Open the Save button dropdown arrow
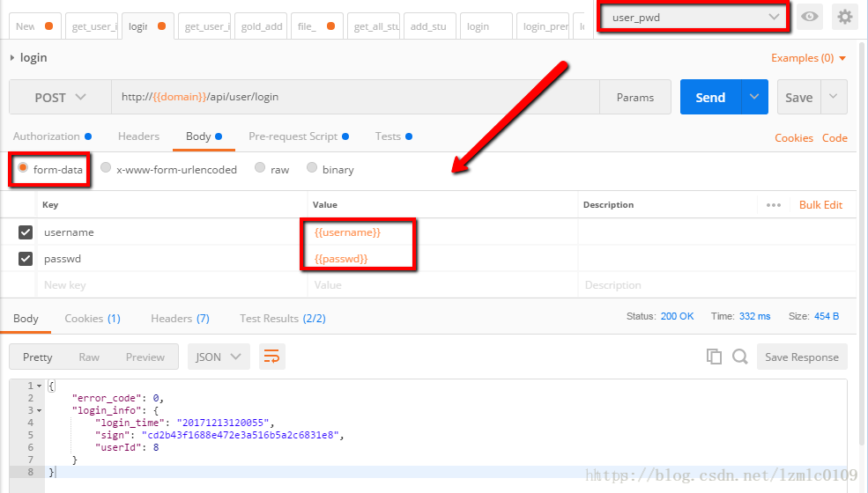868x493 pixels. [x=834, y=97]
